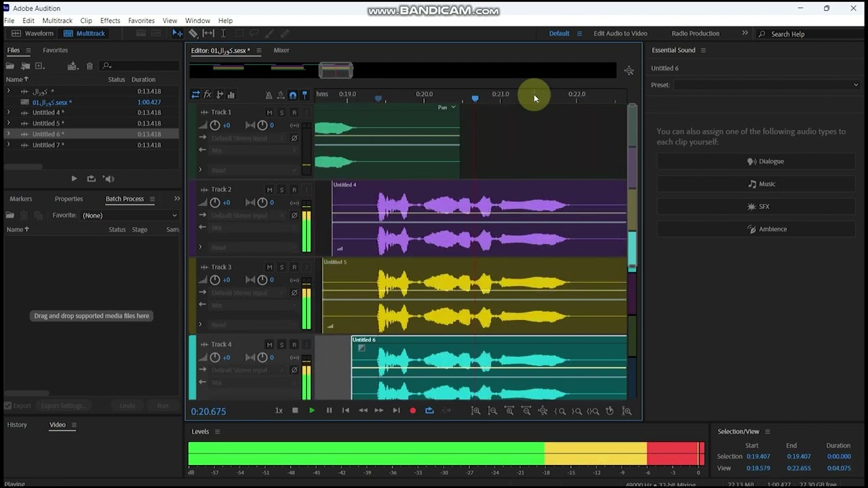Solo Track 1 with S button
Image resolution: width=868 pixels, height=488 pixels.
coord(281,113)
